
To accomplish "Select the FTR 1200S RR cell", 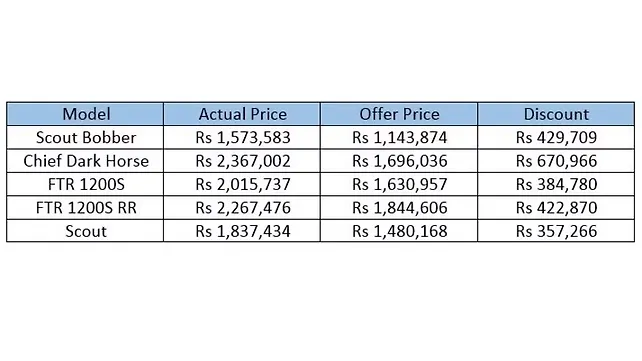I will pos(85,208).
